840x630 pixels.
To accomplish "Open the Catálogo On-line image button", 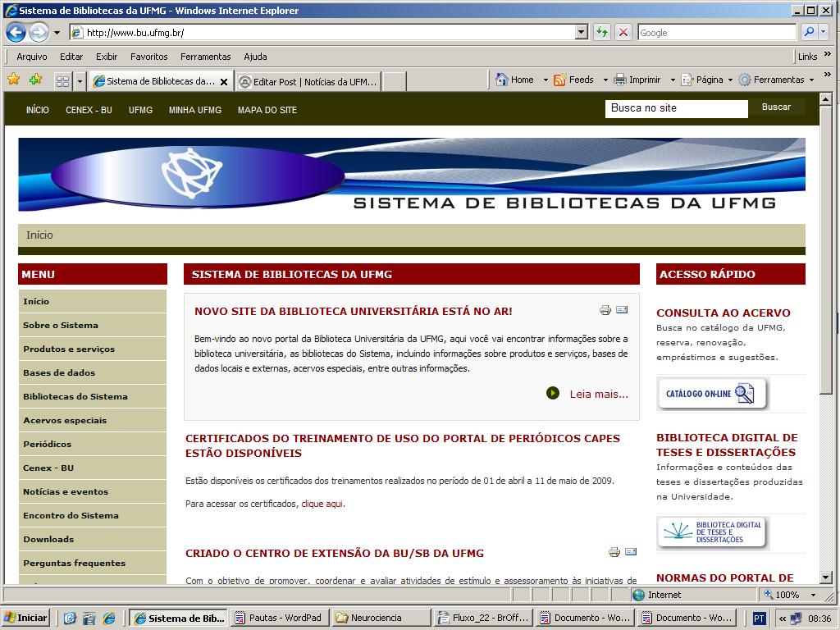I will [x=713, y=394].
